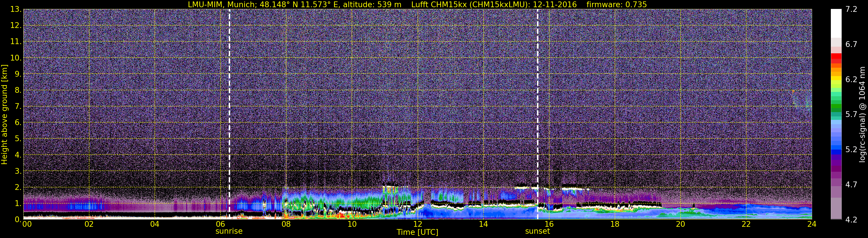This screenshot has width=868, height=238.
Task: Click the y-axis tick label '2.'
Action: (x=18, y=187)
